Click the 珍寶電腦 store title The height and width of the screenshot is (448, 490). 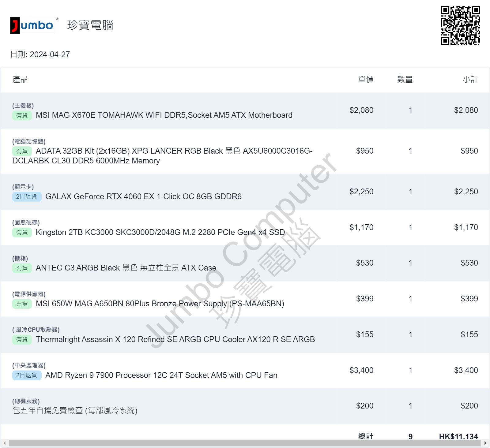tap(90, 25)
